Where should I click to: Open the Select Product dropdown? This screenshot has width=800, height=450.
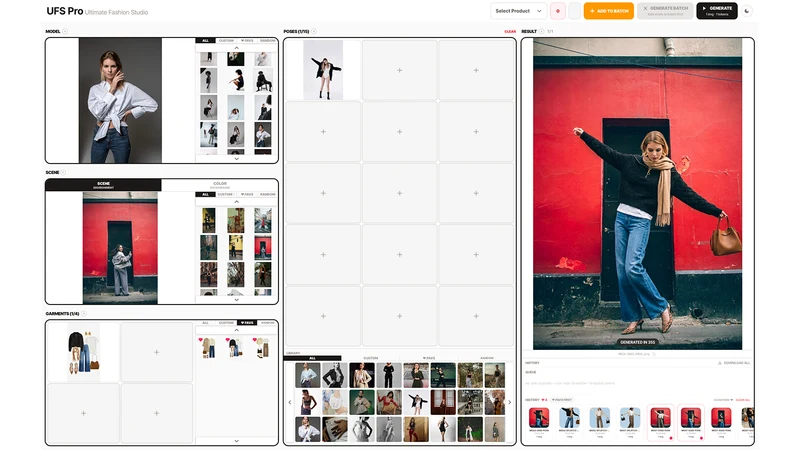pyautogui.click(x=518, y=11)
